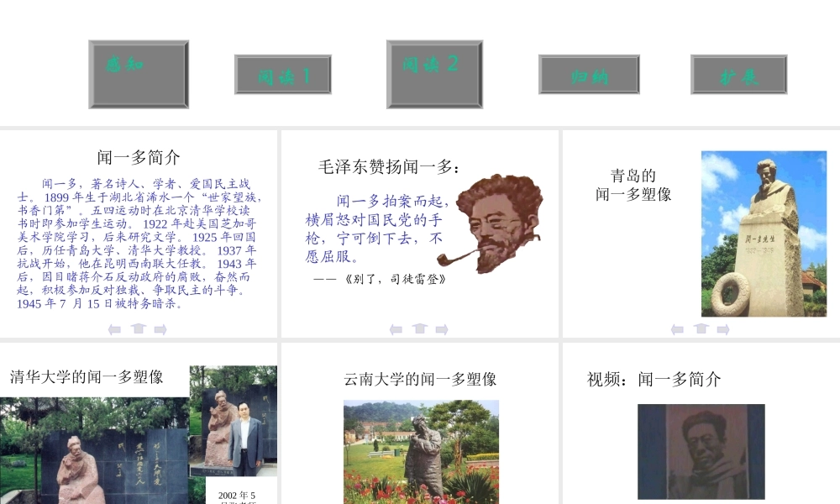The width and height of the screenshot is (840, 504).
Task: Click the caption 青岛的 闻一多塑像
Action: (633, 185)
